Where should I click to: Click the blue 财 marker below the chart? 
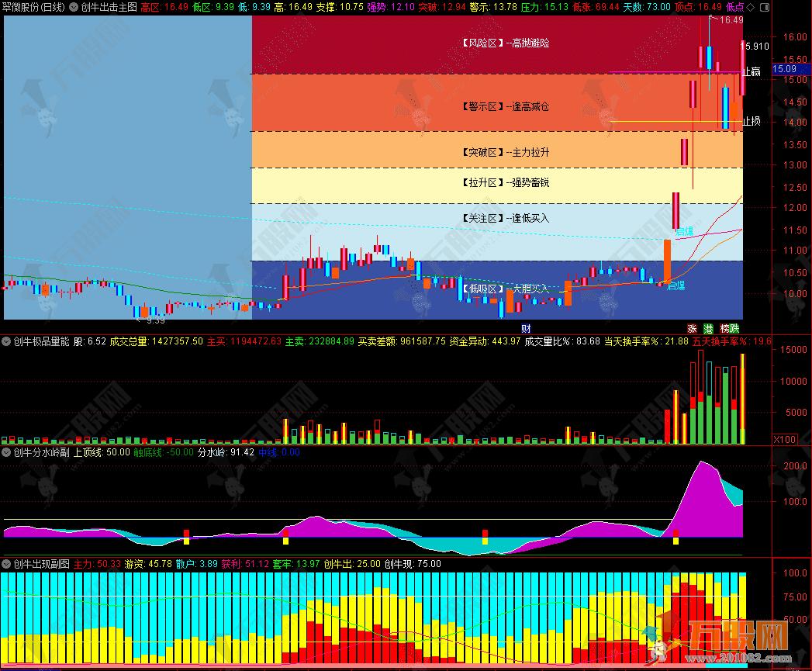point(526,328)
